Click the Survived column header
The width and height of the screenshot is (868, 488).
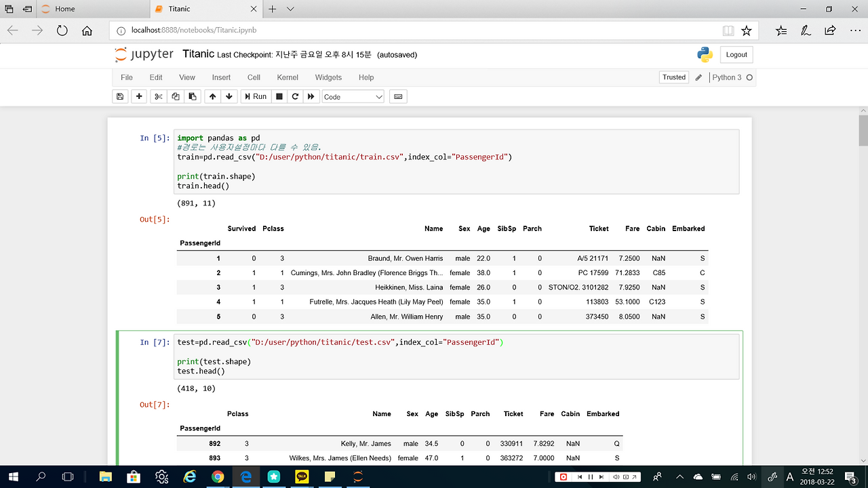241,228
